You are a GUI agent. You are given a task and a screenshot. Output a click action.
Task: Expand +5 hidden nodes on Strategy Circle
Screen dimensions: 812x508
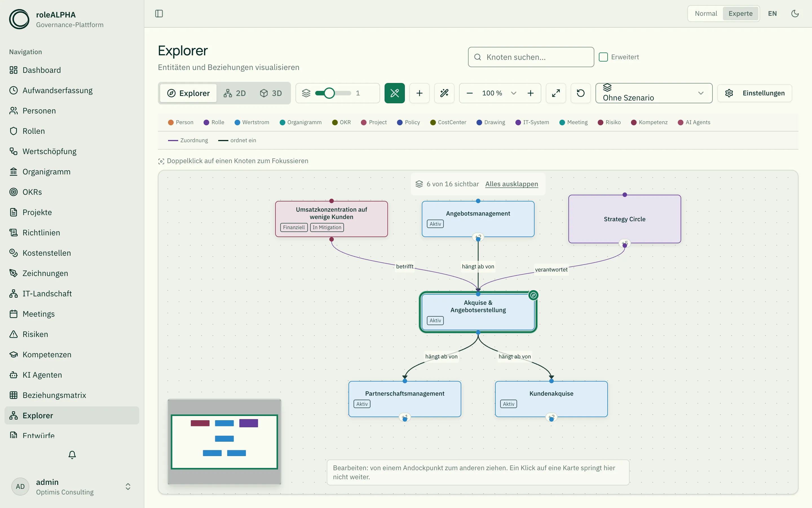pos(625,243)
